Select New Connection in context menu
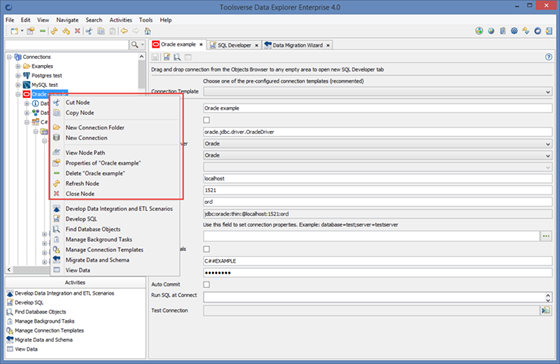 point(115,138)
